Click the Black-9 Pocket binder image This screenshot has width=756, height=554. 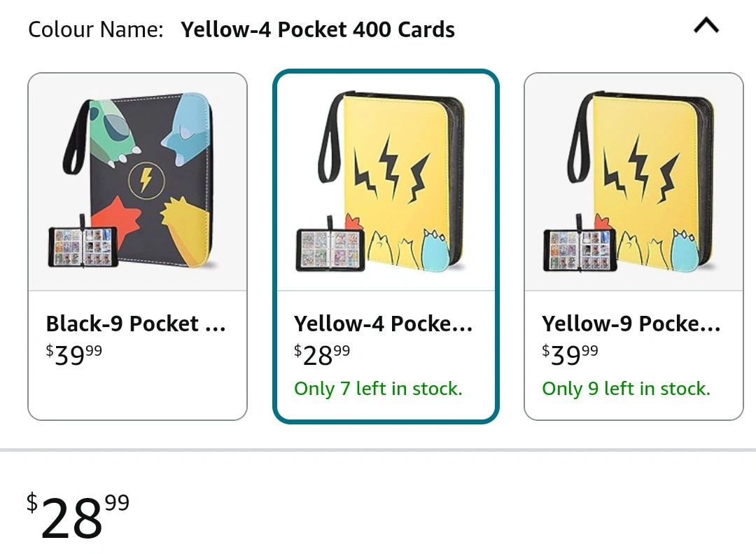[137, 181]
